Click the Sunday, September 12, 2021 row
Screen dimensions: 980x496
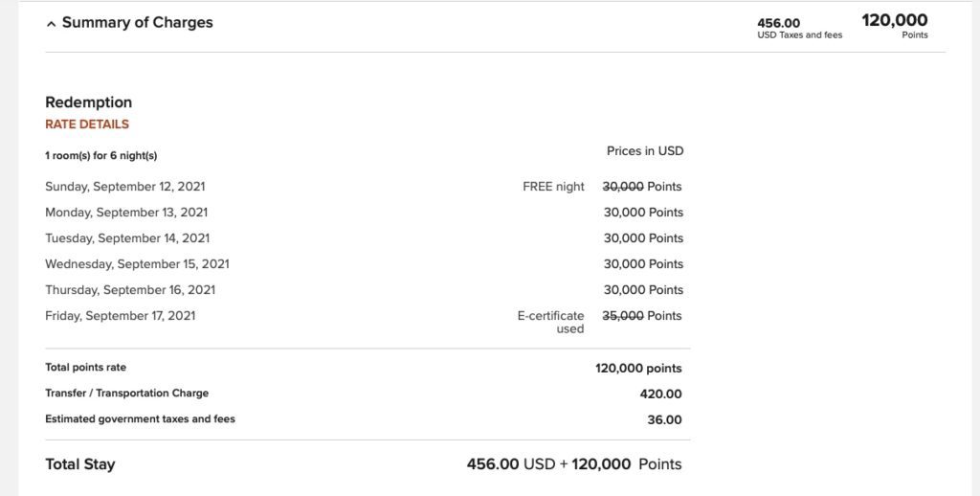(x=124, y=187)
